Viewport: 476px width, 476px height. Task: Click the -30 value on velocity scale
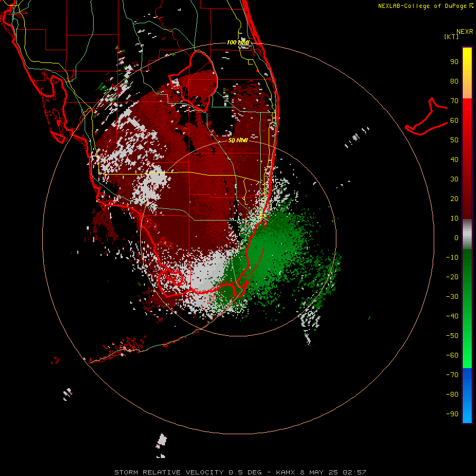click(x=452, y=297)
